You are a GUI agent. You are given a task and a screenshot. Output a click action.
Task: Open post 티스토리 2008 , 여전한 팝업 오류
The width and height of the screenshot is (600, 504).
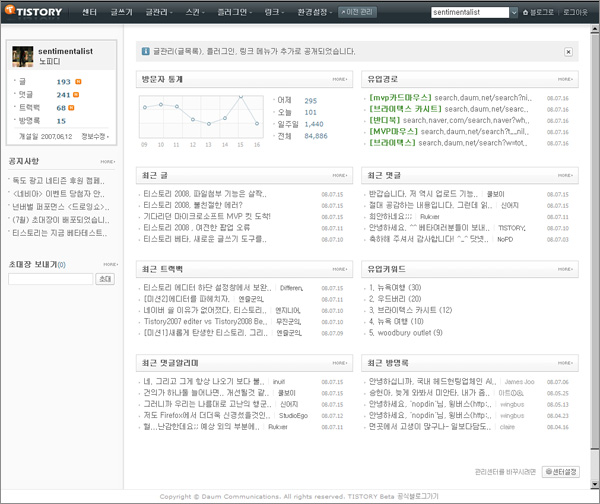197,227
